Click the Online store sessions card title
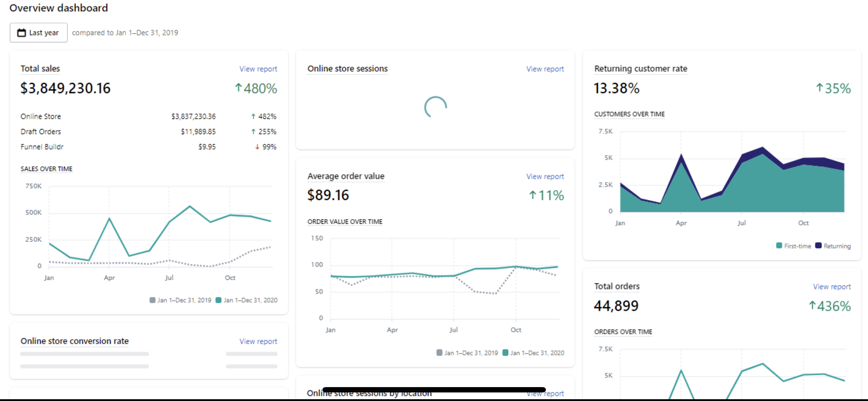Image resolution: width=868 pixels, height=401 pixels. (347, 68)
